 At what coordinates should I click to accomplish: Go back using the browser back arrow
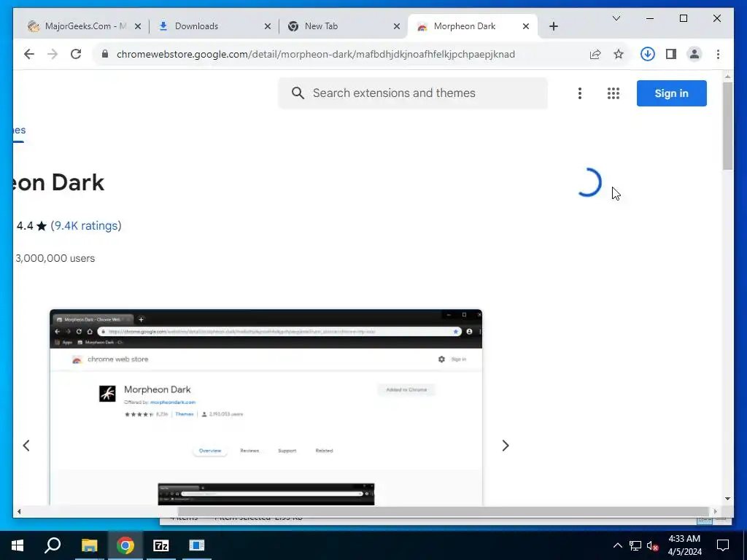29,54
